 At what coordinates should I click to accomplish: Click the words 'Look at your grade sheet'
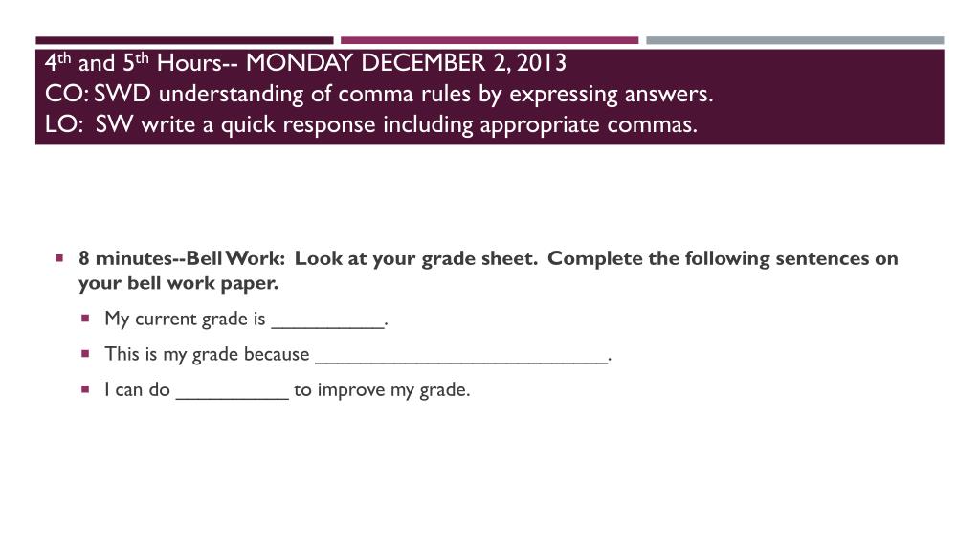(416, 258)
